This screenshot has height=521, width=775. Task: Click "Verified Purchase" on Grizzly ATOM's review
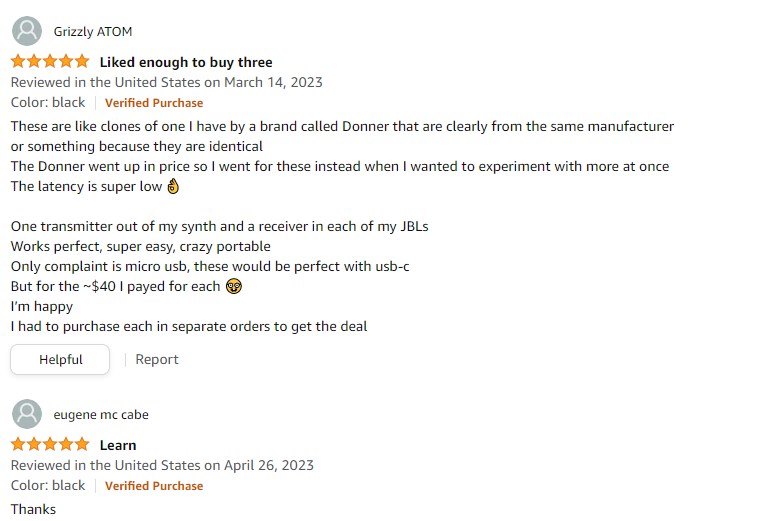click(x=154, y=103)
